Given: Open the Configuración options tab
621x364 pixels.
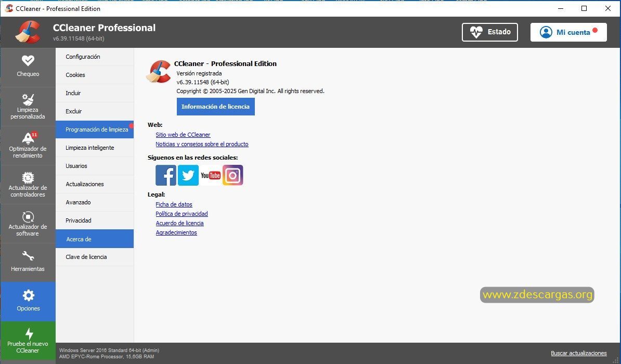Looking at the screenshot, I should click(95, 57).
